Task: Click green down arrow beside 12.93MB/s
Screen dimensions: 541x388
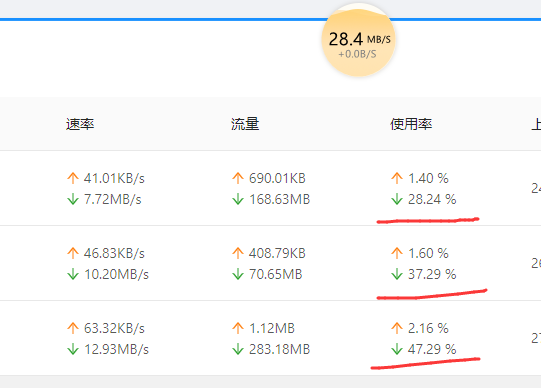Action: (73, 349)
